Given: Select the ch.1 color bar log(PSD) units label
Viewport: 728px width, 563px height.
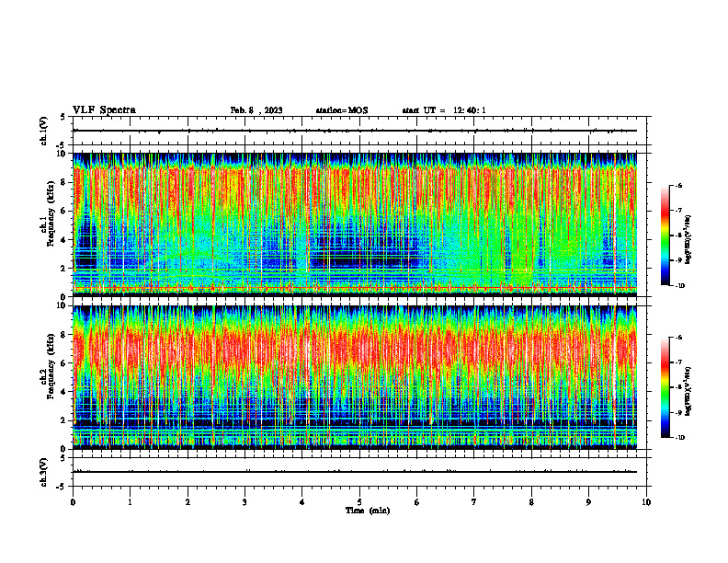Looking at the screenshot, I should (x=688, y=240).
